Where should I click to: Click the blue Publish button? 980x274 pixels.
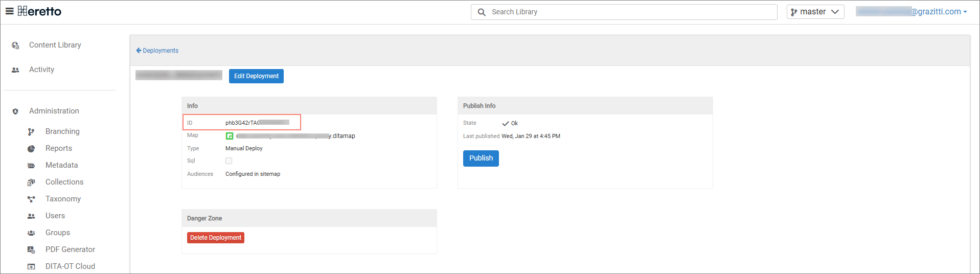pos(481,158)
